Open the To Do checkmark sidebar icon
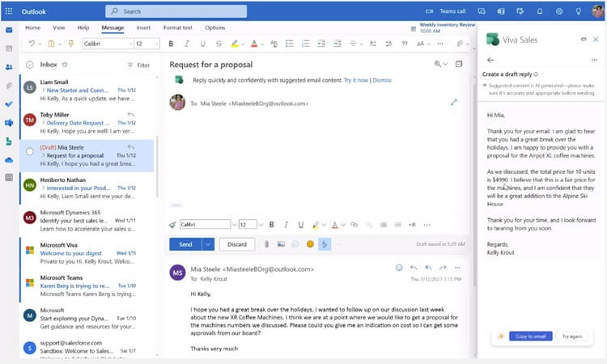607x364 pixels. [x=9, y=104]
